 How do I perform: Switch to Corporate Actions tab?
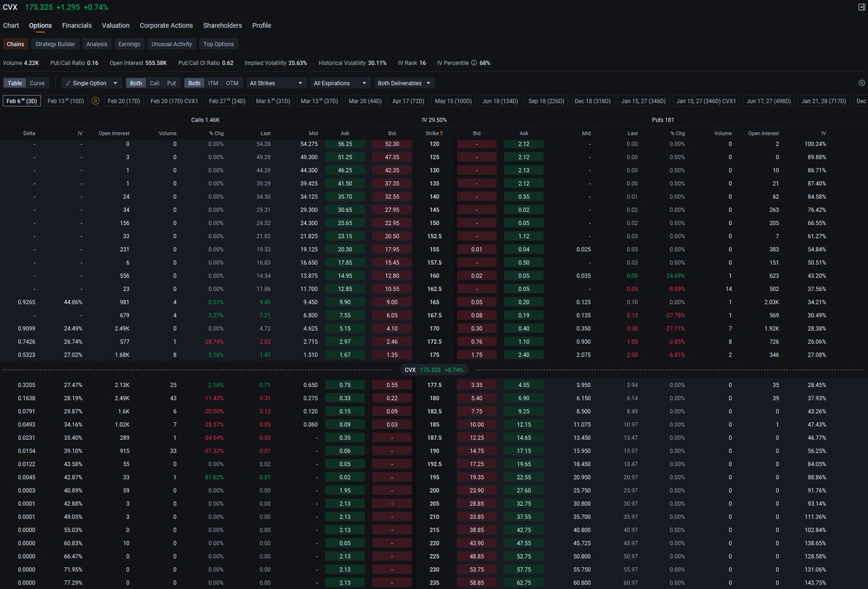[x=166, y=25]
